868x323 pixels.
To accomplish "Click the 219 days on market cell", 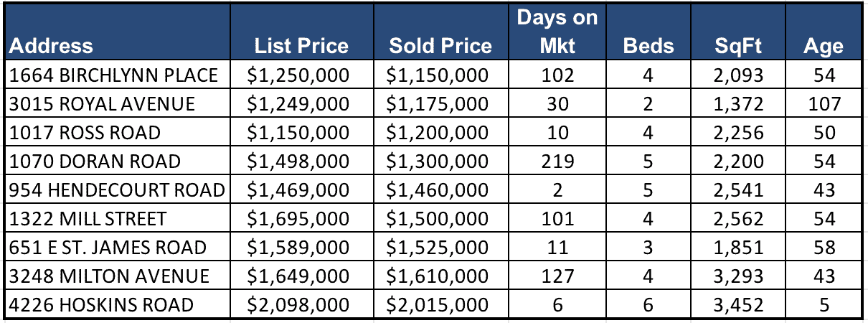I will (557, 161).
